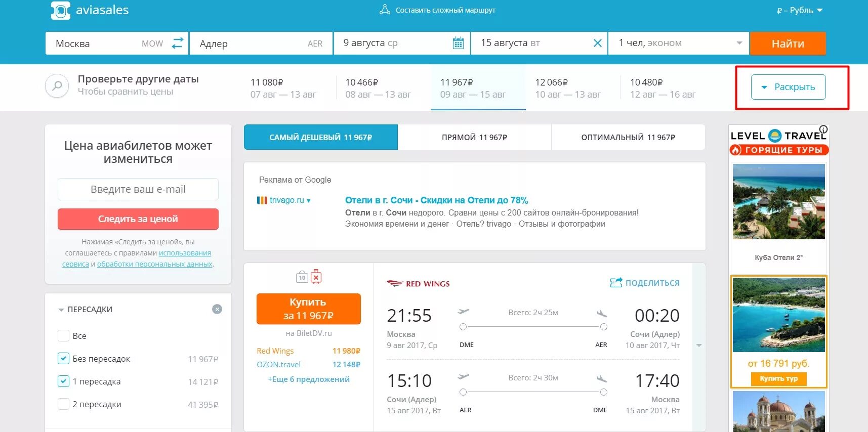Click the Горящие туры banner
The width and height of the screenshot is (868, 432).
click(x=779, y=150)
